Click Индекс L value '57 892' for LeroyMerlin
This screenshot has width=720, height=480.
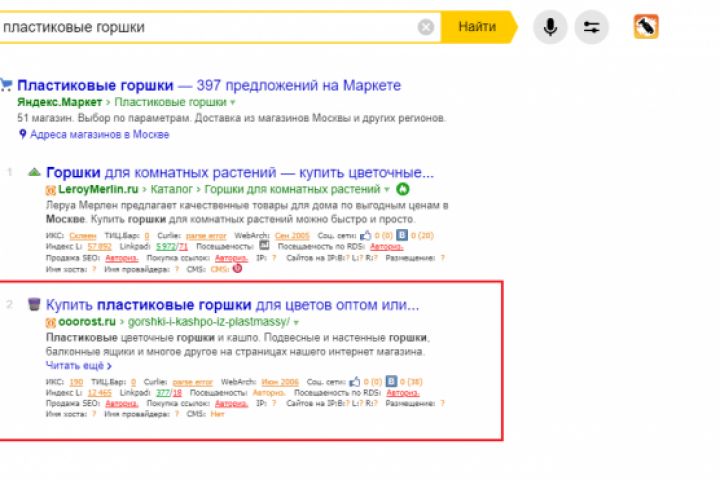(x=99, y=247)
